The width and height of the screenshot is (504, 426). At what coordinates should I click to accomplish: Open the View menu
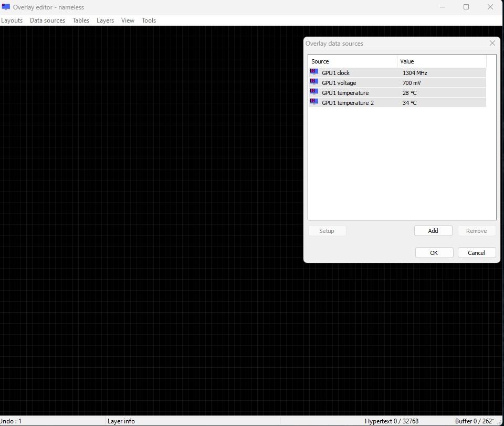tap(128, 20)
